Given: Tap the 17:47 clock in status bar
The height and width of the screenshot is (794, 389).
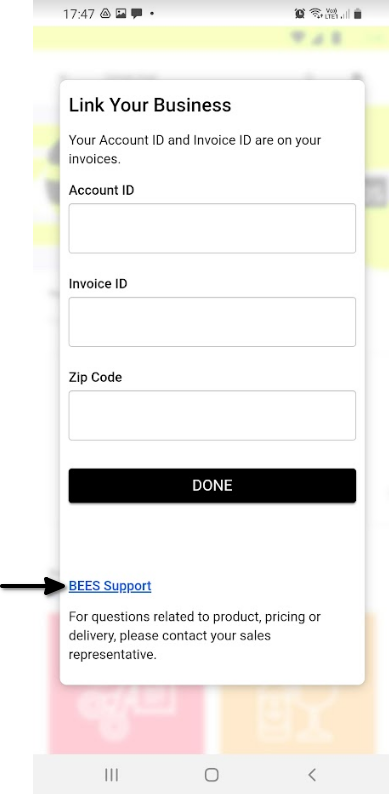Looking at the screenshot, I should tap(79, 14).
